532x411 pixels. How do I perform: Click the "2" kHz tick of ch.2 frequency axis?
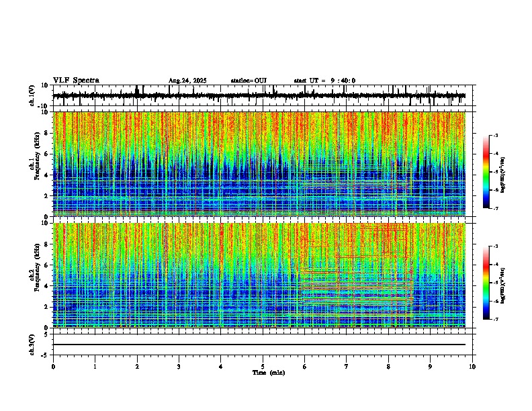47,307
